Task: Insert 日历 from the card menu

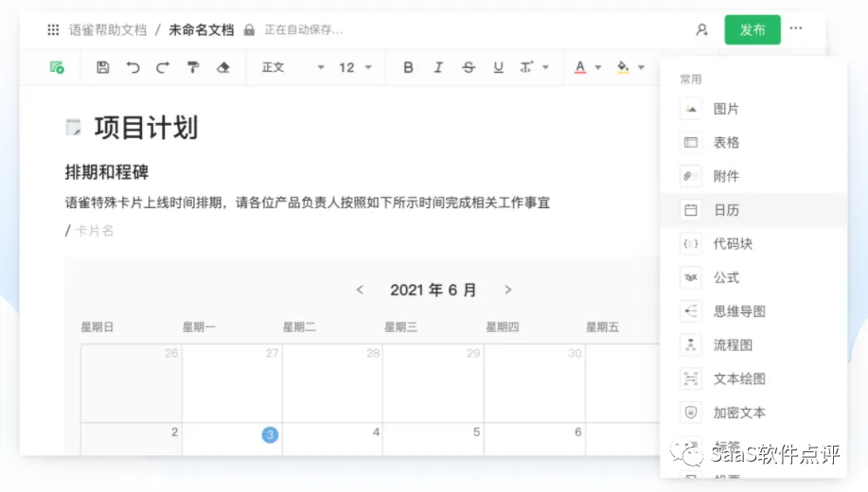Action: pyautogui.click(x=753, y=210)
